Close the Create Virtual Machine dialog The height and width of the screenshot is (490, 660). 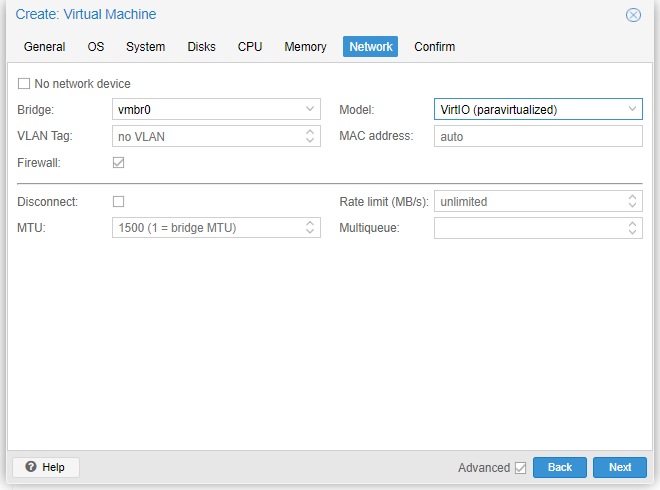633,15
